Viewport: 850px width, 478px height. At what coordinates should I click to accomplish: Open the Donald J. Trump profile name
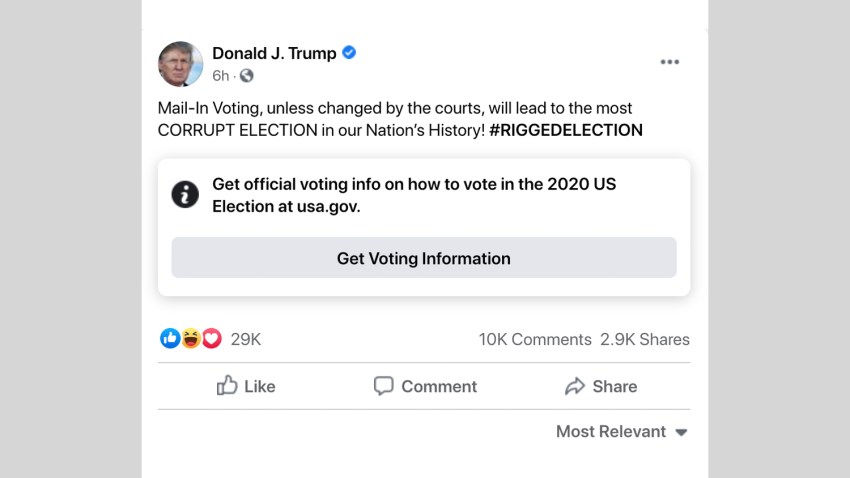(x=274, y=53)
